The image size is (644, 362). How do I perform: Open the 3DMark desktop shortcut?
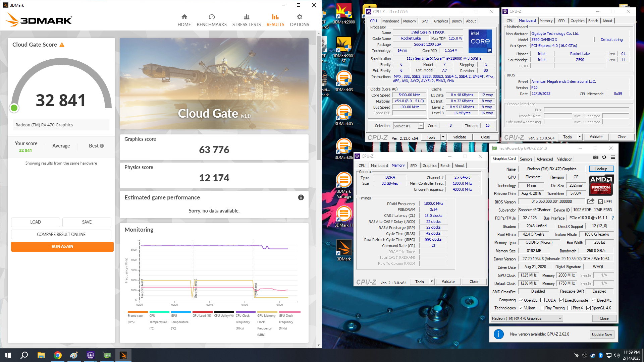[344, 250]
